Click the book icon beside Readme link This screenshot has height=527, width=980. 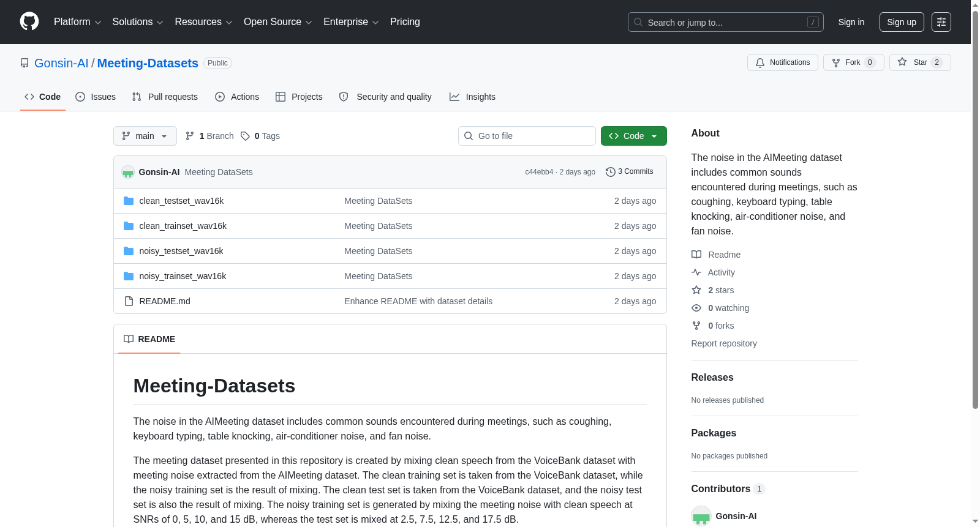tap(696, 255)
